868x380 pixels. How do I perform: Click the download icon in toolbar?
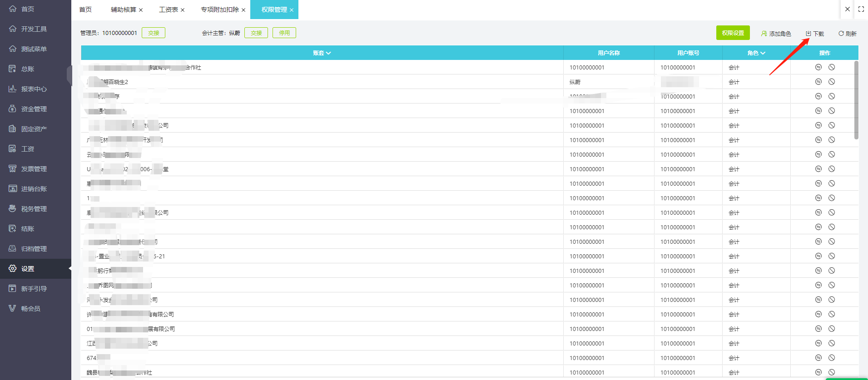pos(808,34)
